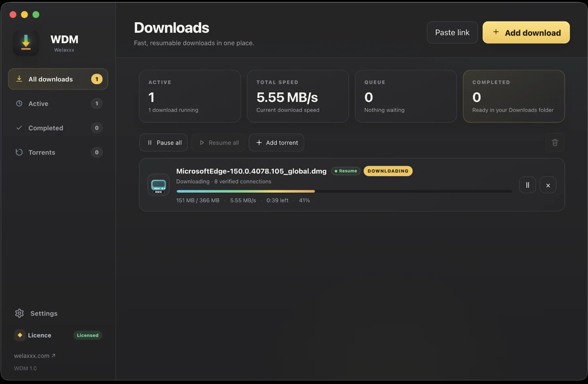Image resolution: width=588 pixels, height=384 pixels.
Task: Click the WDM app logo icon
Action: click(x=26, y=43)
